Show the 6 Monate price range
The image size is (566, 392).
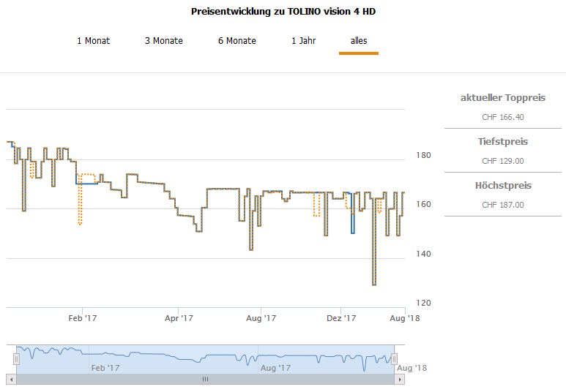point(237,41)
